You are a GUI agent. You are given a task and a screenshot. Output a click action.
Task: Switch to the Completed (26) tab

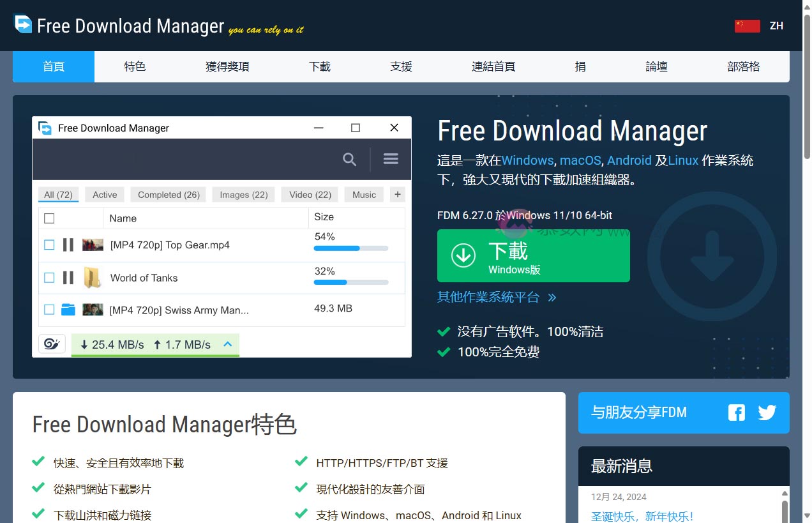point(168,194)
